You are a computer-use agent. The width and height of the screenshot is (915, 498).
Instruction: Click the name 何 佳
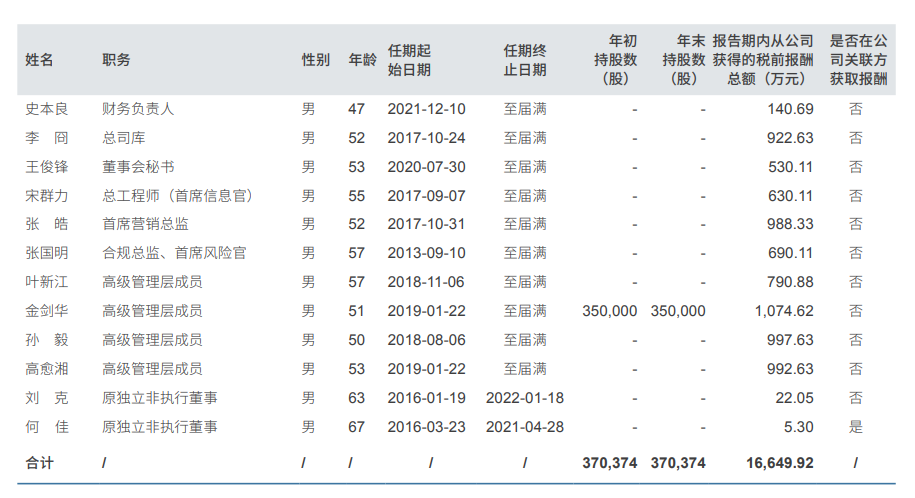[x=47, y=427]
